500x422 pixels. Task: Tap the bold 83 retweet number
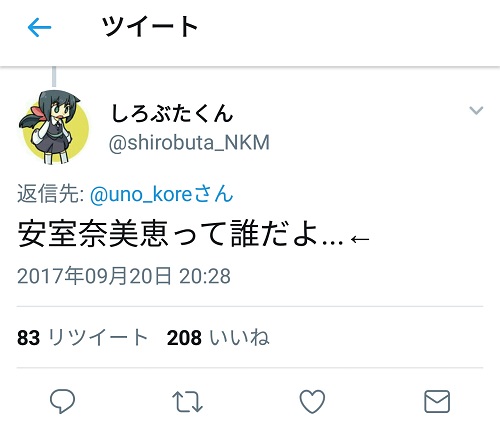click(28, 337)
